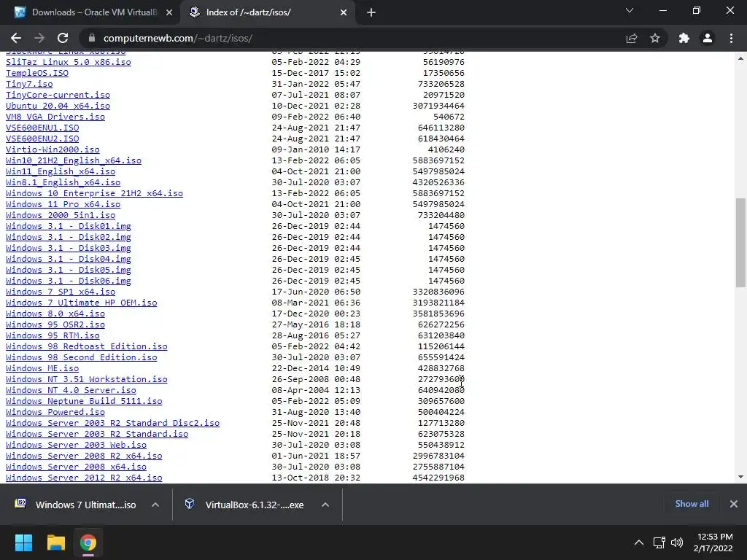Screen dimensions: 747x560
Task: Click Win10_21H2_English_x64.iso link
Action: pos(74,160)
